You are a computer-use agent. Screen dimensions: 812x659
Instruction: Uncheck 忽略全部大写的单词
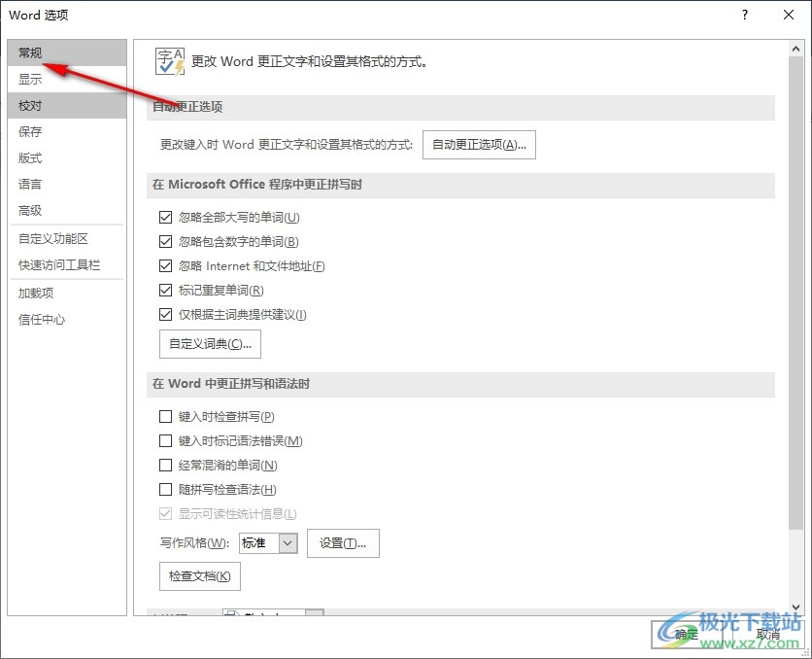click(x=166, y=217)
